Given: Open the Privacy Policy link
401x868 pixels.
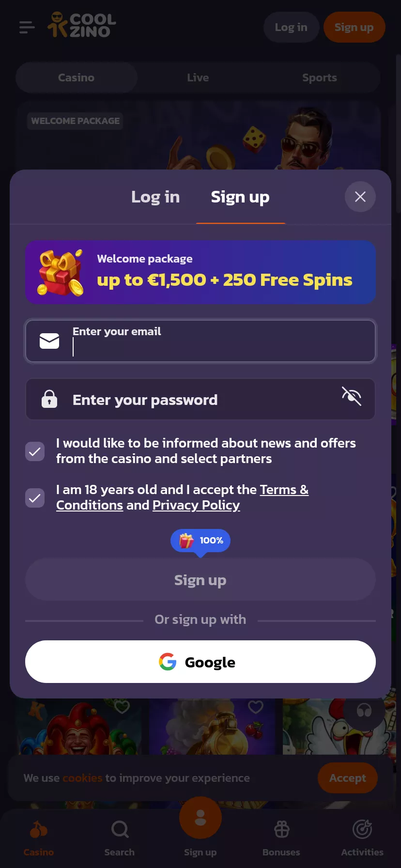Looking at the screenshot, I should click(x=196, y=505).
